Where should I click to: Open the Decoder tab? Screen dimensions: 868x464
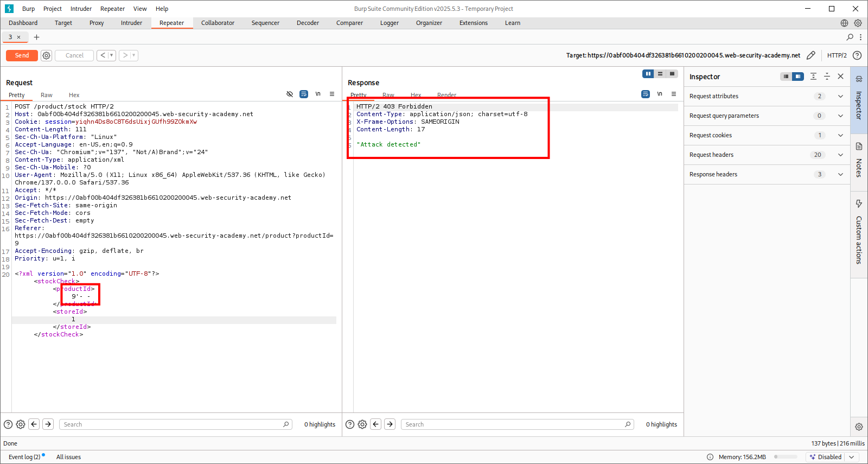tap(308, 23)
